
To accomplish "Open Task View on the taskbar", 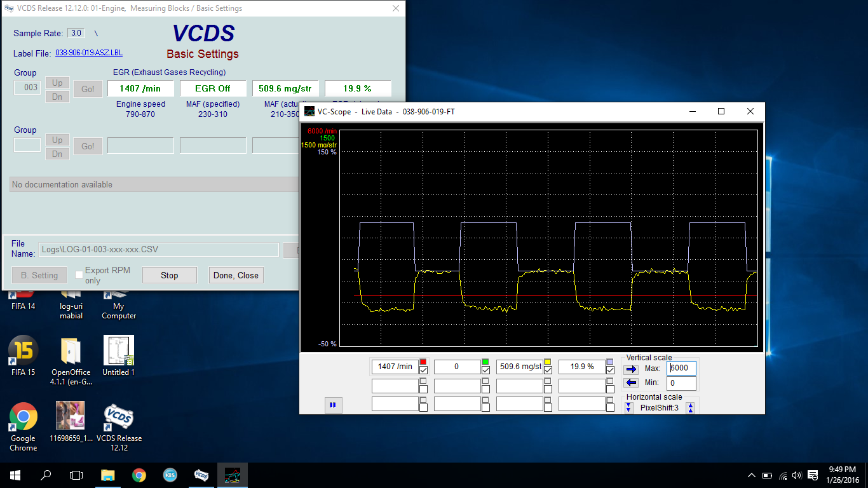I will [x=76, y=475].
